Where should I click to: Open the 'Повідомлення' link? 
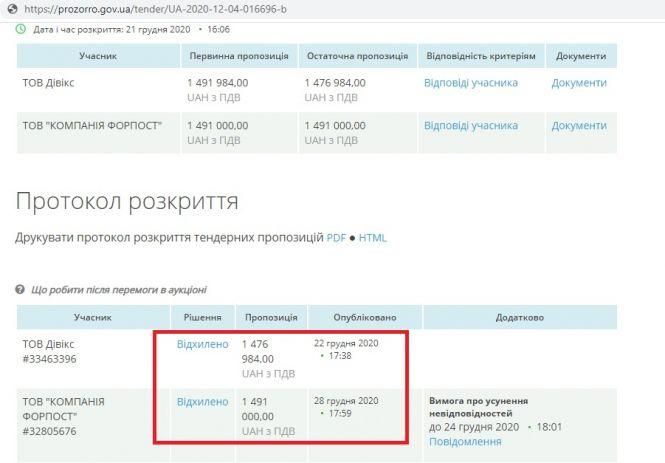465,442
